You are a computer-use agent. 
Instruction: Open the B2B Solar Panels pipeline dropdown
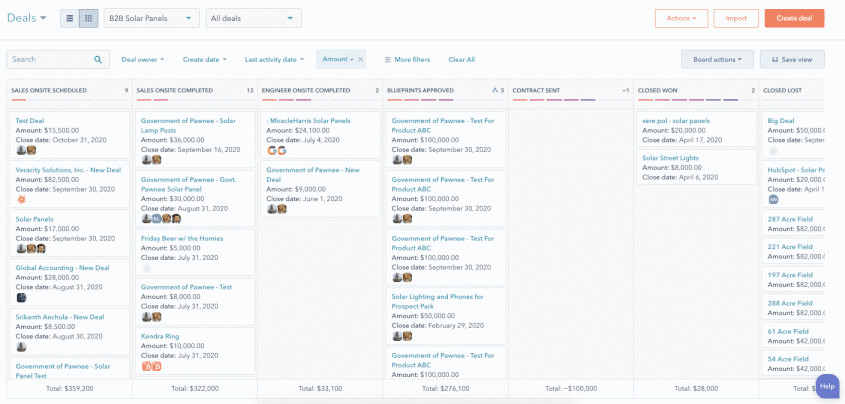click(x=151, y=18)
